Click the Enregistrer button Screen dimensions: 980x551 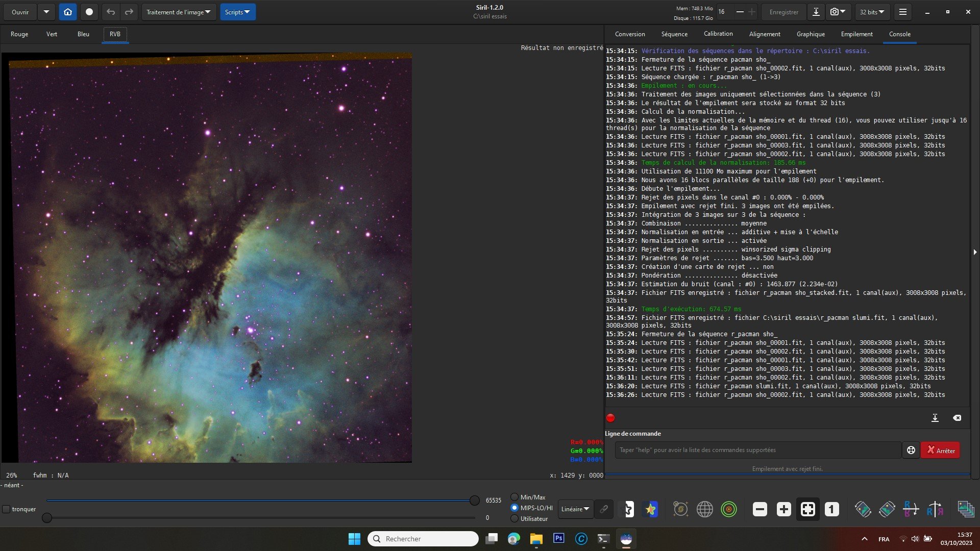783,12
